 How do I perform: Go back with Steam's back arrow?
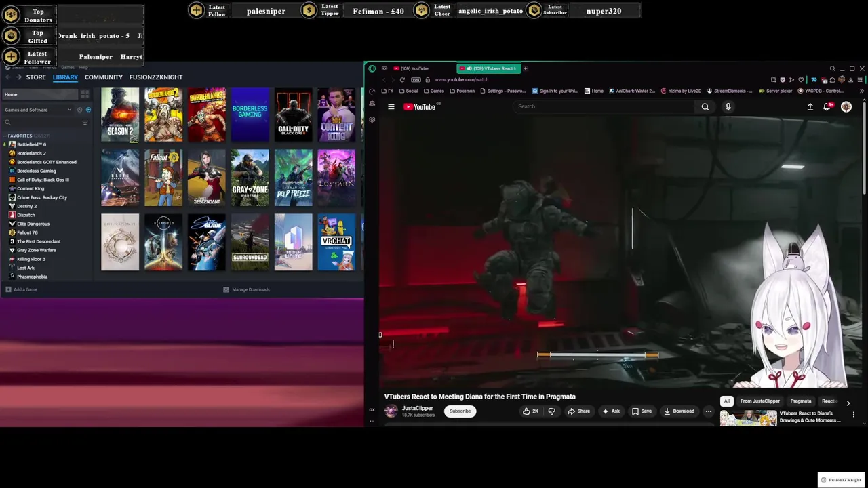click(x=8, y=77)
